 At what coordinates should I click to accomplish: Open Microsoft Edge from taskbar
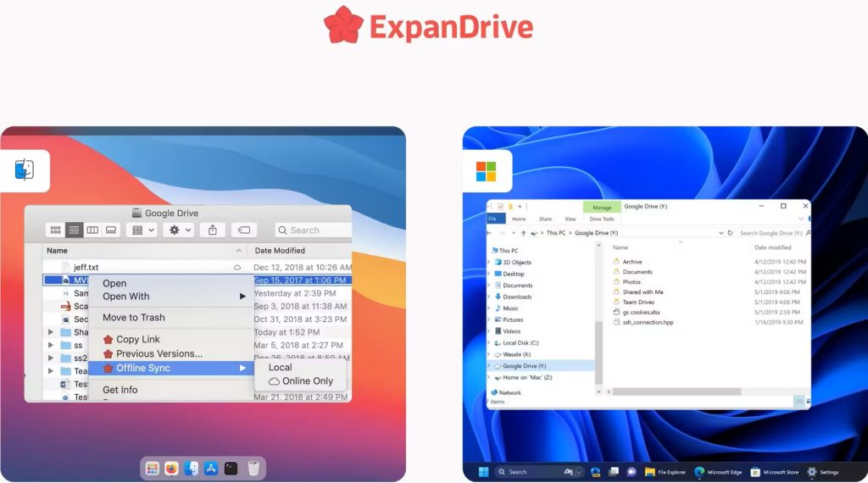tap(718, 472)
